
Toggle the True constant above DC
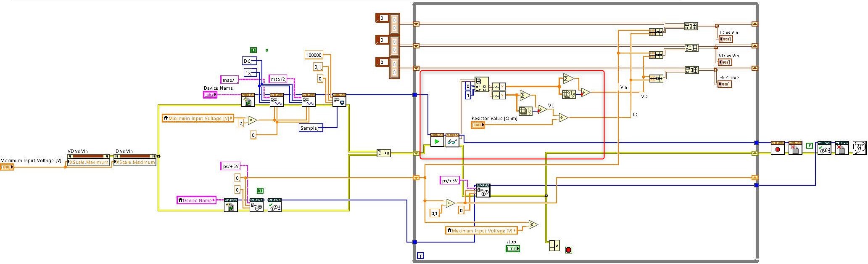[x=253, y=50]
